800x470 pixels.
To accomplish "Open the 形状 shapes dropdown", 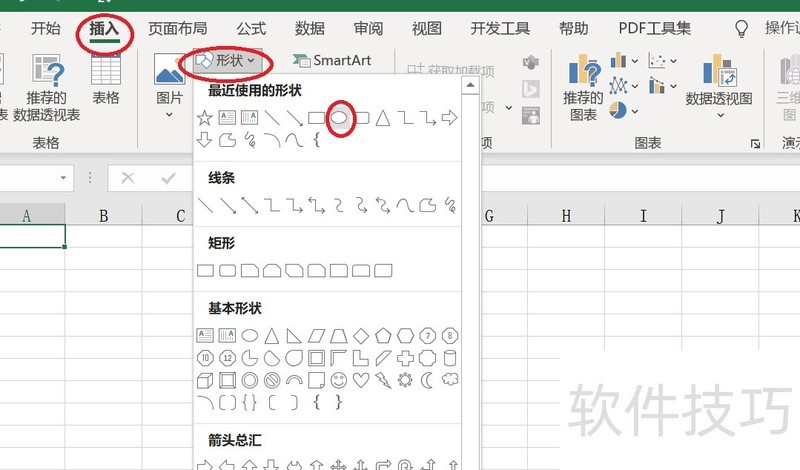I will pyautogui.click(x=228, y=61).
